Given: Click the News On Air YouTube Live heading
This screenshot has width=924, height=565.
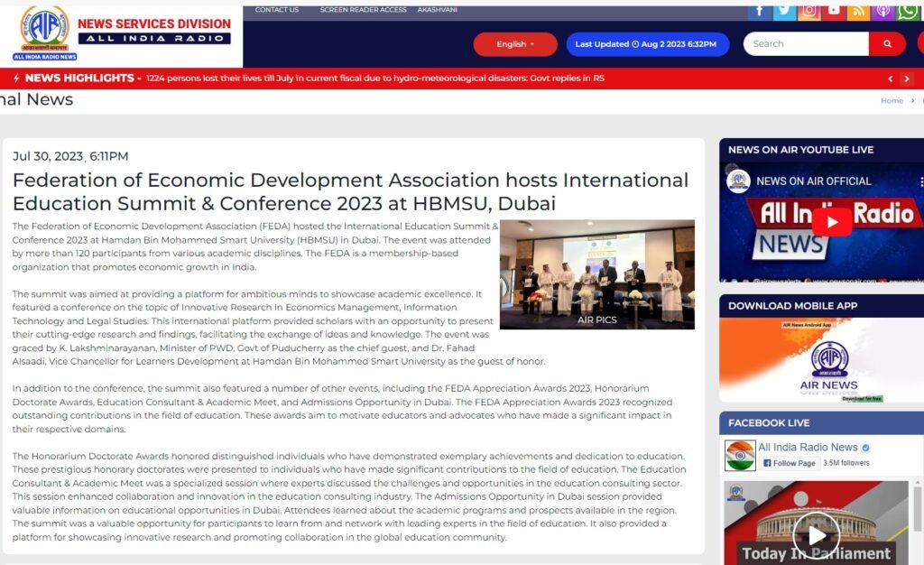Looking at the screenshot, I should [x=801, y=150].
